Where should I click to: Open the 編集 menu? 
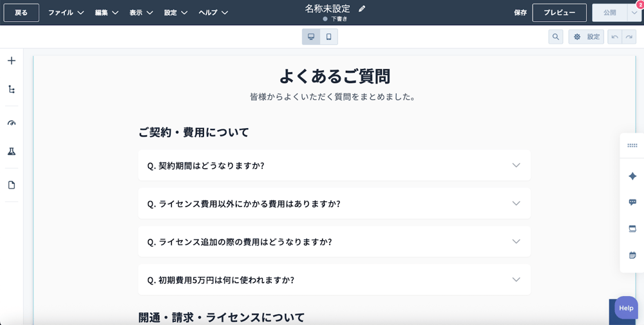[x=107, y=13]
